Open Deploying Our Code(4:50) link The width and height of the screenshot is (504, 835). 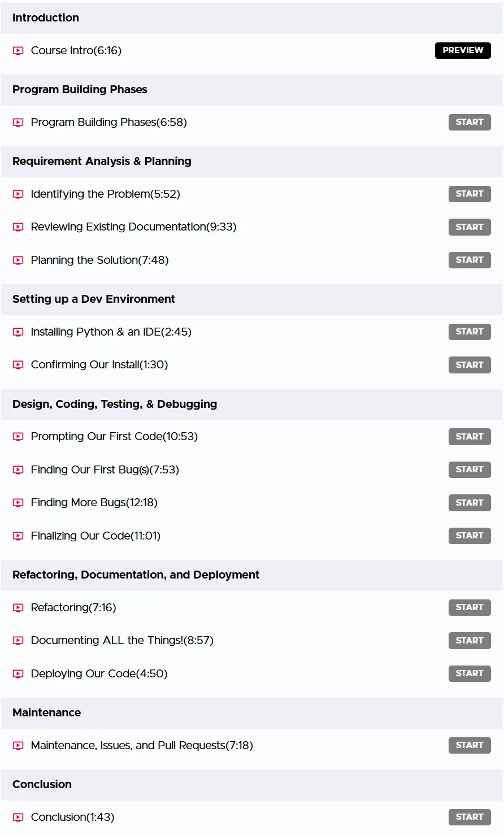(x=99, y=674)
